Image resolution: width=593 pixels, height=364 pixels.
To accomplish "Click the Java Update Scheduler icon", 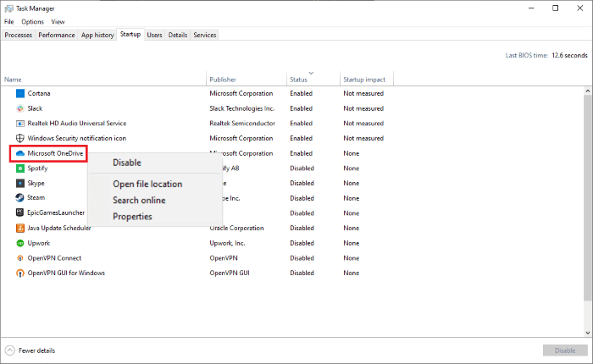I will (20, 228).
